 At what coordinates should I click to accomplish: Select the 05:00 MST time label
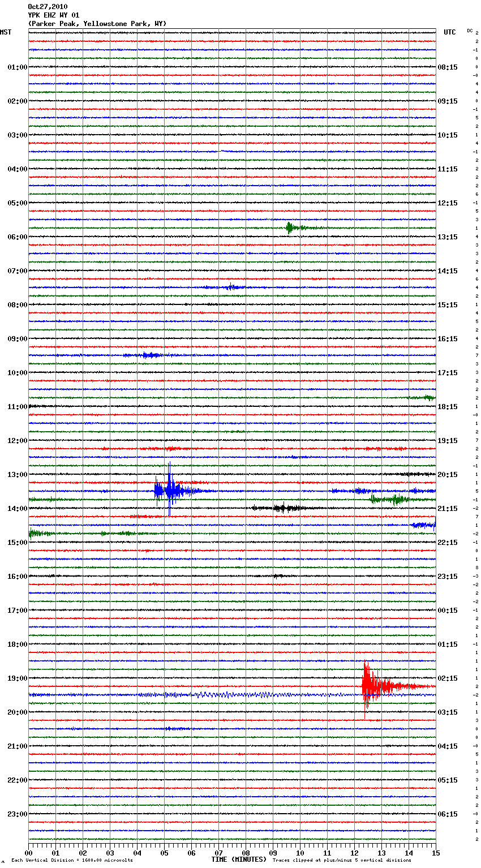17,203
